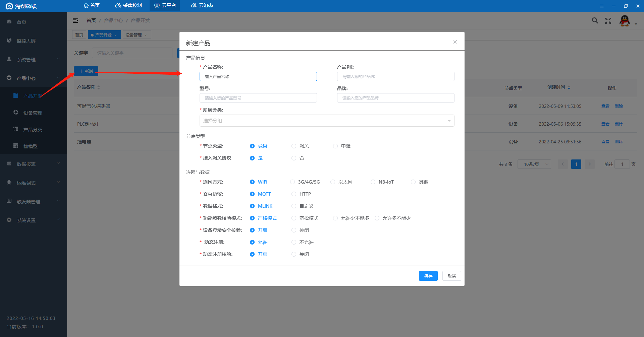Viewport: 644px width, 337px height.
Task: Open the 云平台 top navigation item
Action: point(165,6)
